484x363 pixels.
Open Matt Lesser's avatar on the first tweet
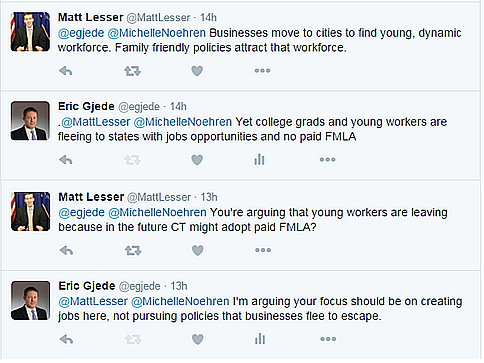[30, 32]
